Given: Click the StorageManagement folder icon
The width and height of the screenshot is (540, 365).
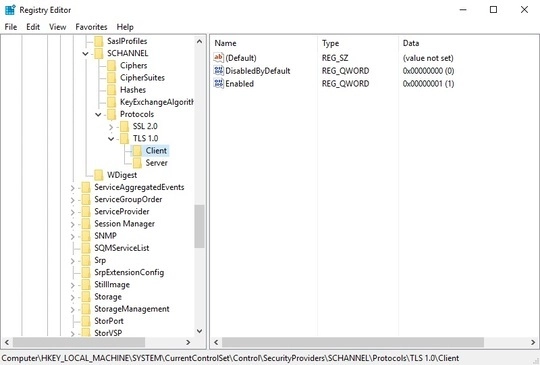Looking at the screenshot, I should click(x=86, y=309).
